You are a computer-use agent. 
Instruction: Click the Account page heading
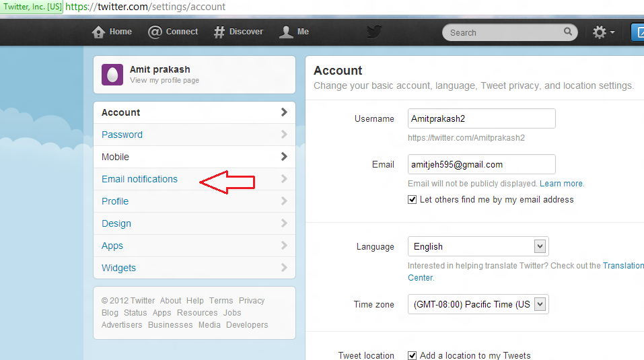pyautogui.click(x=338, y=71)
